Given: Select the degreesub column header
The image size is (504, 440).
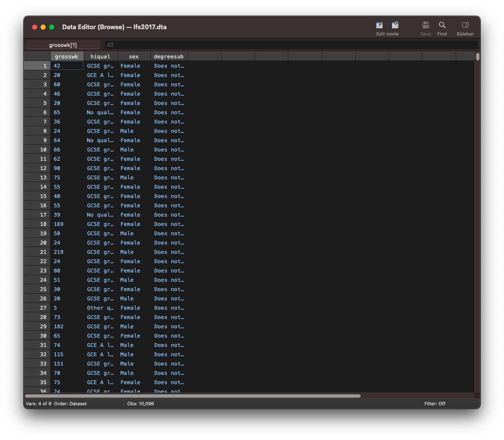Looking at the screenshot, I should click(x=169, y=56).
